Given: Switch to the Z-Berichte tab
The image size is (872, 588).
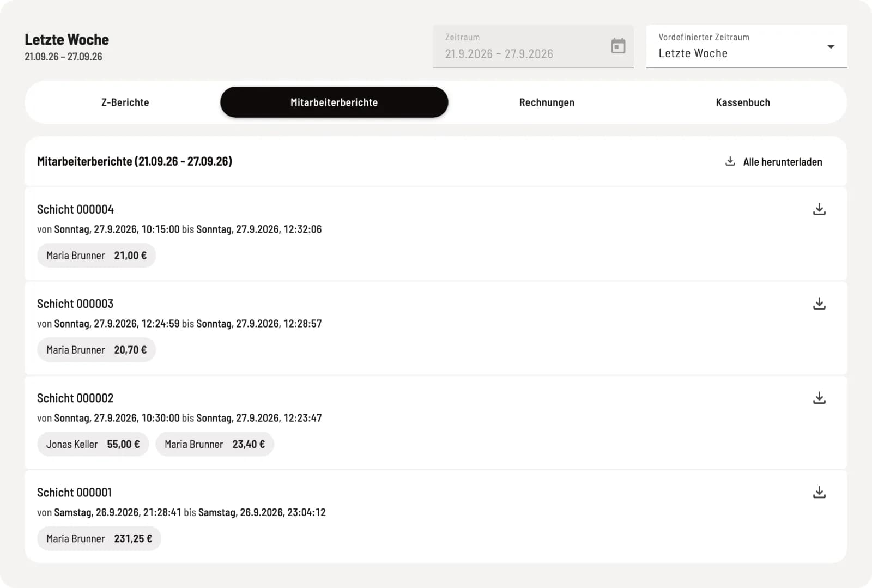Looking at the screenshot, I should pyautogui.click(x=125, y=102).
